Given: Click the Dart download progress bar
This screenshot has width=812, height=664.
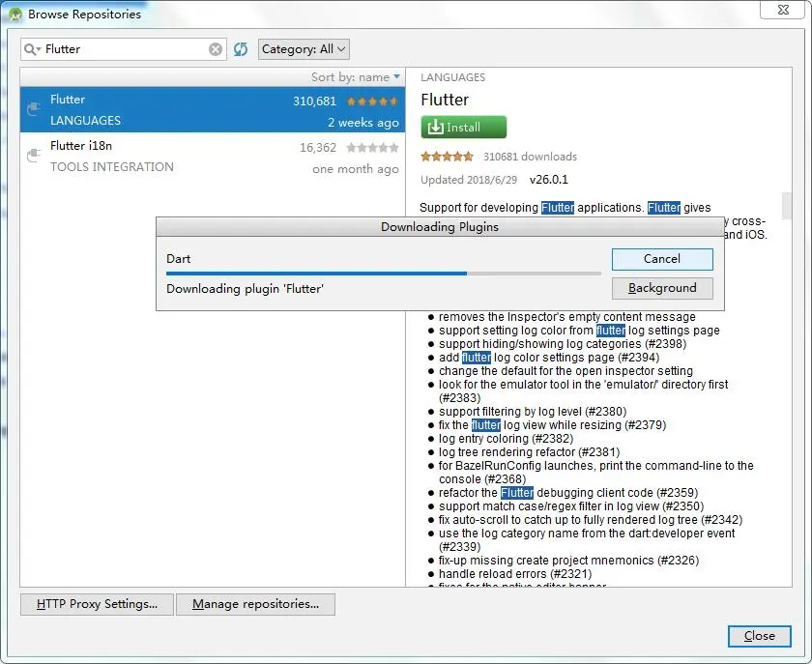Looking at the screenshot, I should [x=383, y=274].
